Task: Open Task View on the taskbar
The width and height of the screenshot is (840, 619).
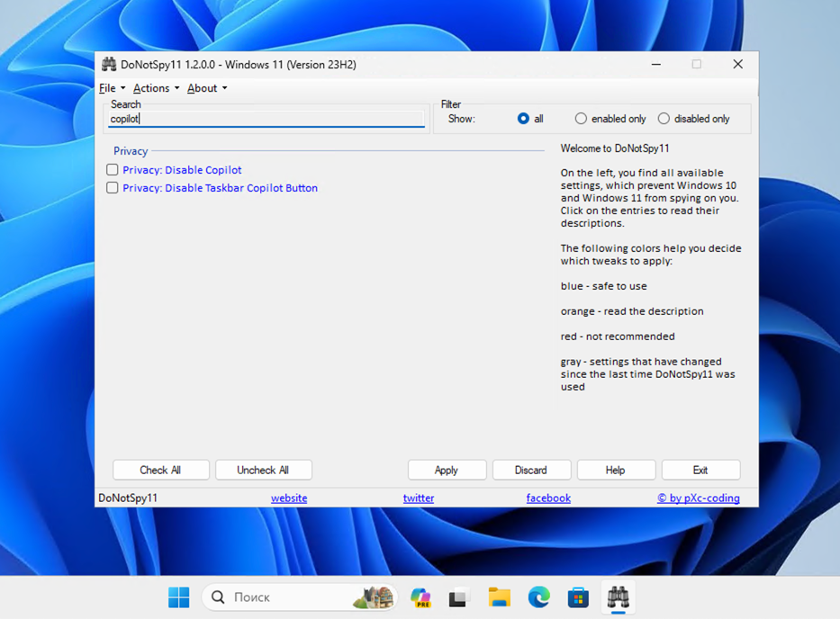Action: 460,597
